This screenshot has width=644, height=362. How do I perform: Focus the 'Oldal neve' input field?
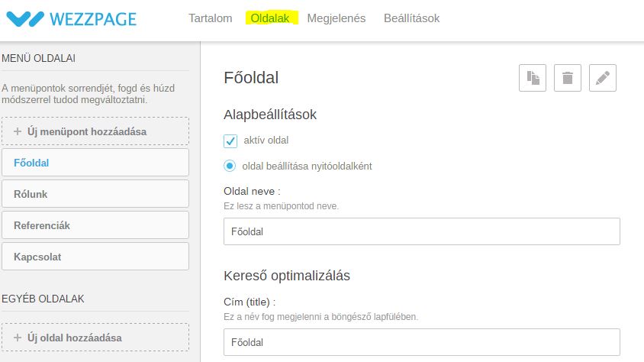422,231
